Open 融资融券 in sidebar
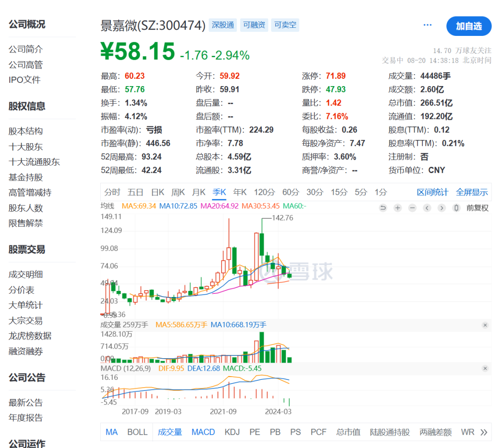 pos(26,351)
